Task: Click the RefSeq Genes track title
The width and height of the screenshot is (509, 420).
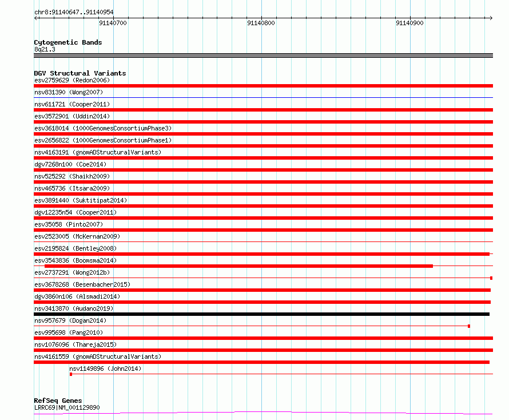Action: tap(58, 401)
